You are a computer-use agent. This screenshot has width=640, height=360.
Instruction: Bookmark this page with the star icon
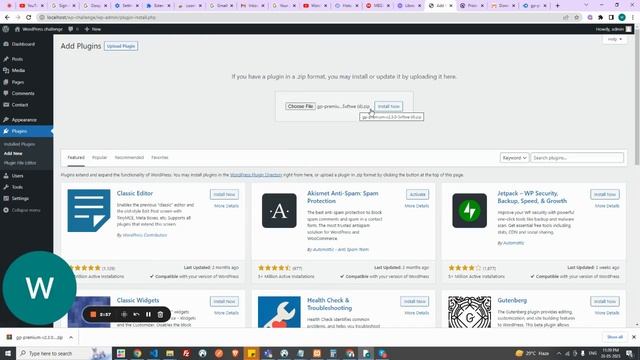(576, 18)
